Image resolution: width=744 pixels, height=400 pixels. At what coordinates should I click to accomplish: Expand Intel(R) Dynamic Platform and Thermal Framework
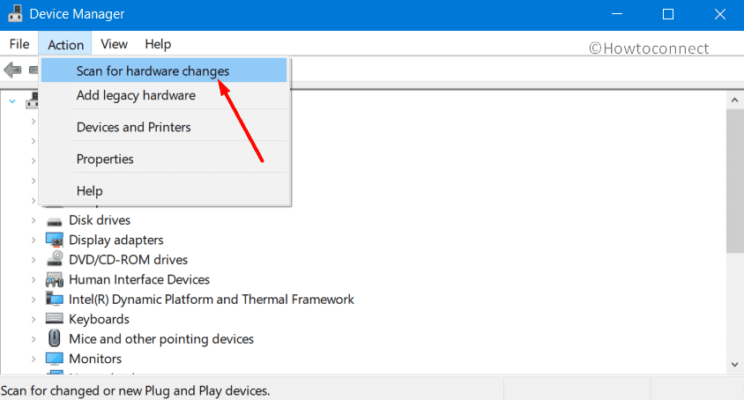(33, 299)
